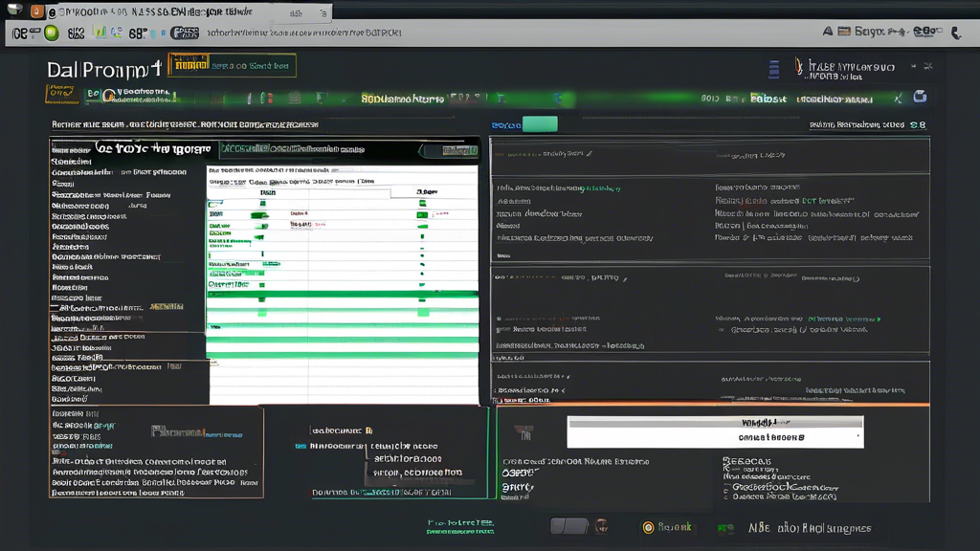Click the orange circle icon on green bar

click(x=109, y=96)
